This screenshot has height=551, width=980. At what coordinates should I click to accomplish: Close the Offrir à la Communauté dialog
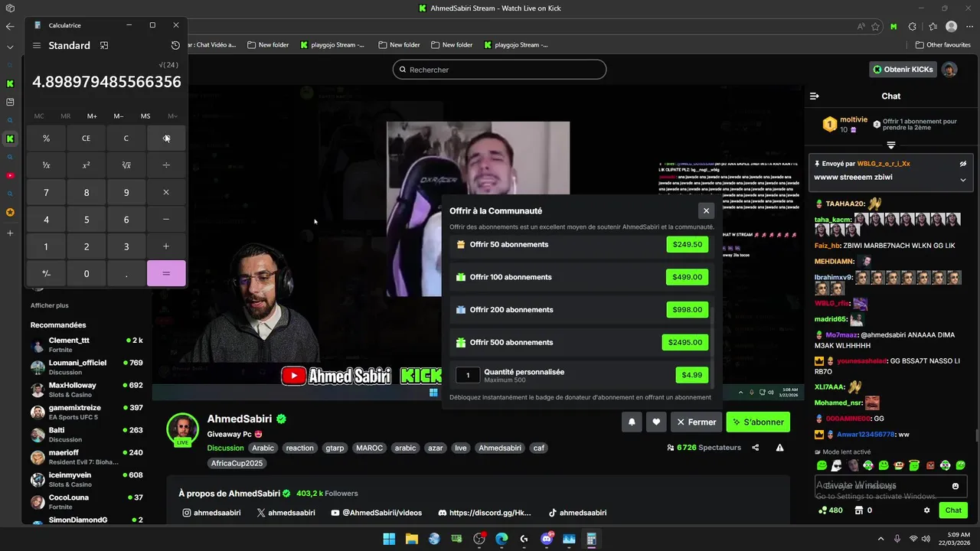[706, 210]
